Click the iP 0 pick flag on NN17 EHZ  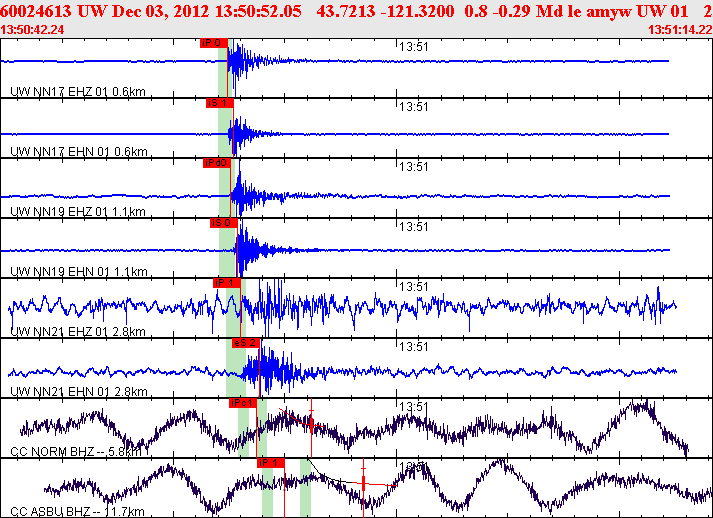point(213,43)
